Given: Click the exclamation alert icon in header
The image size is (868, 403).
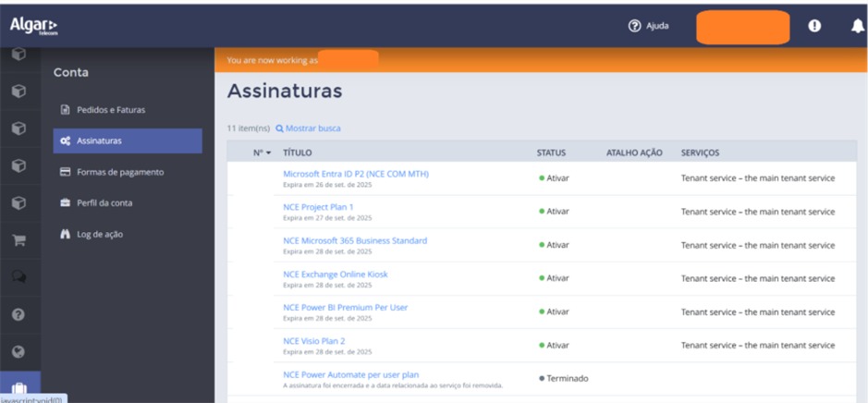Looking at the screenshot, I should (814, 26).
